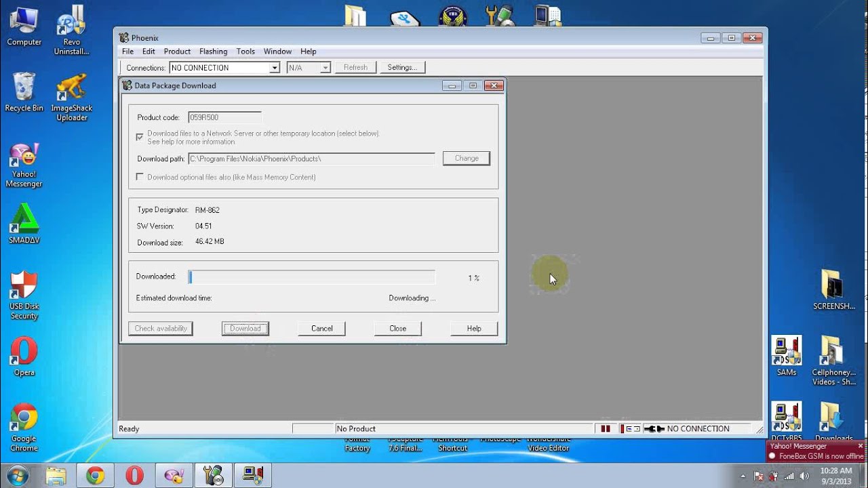
Task: Open the Product menu
Action: pos(177,52)
